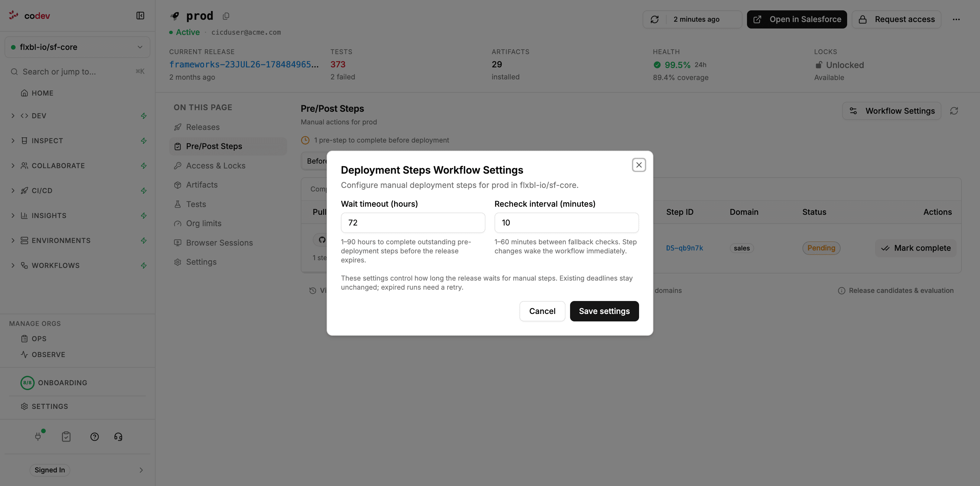The width and height of the screenshot is (980, 486).
Task: Open Access & Locks section
Action: click(x=228, y=166)
